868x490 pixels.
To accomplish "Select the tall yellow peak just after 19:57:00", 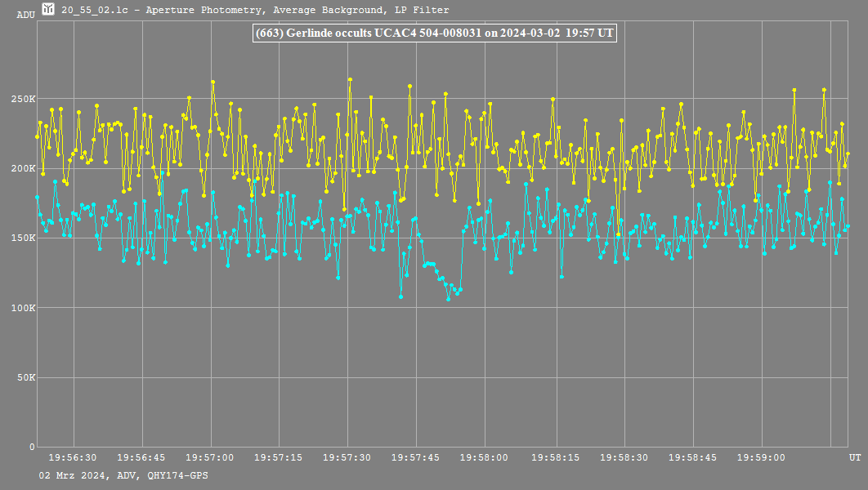I will pyautogui.click(x=213, y=82).
